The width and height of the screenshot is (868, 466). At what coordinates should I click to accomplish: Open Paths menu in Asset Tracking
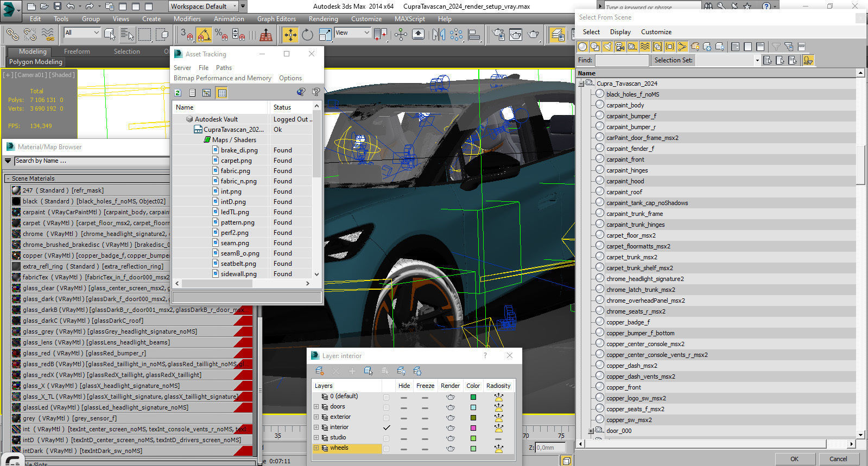pos(224,68)
